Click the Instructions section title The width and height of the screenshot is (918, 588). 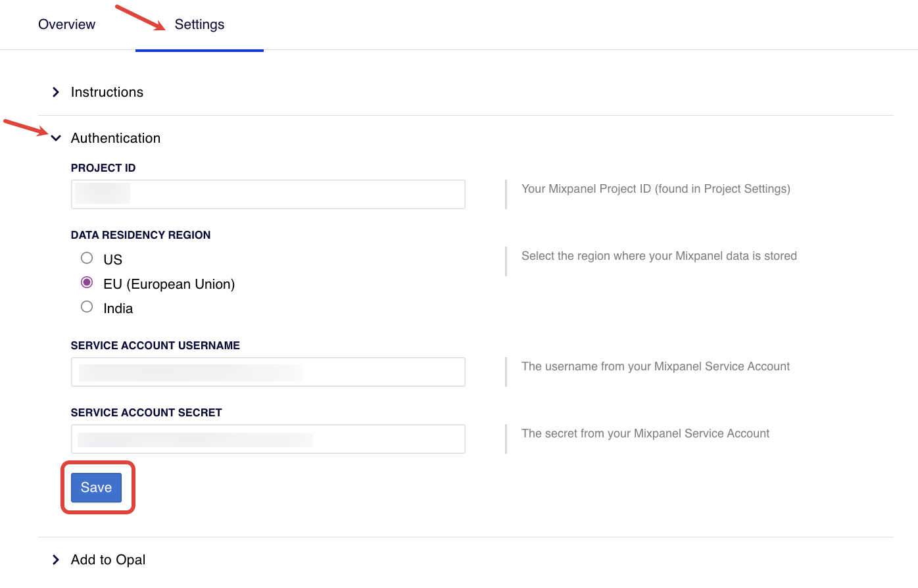[107, 92]
